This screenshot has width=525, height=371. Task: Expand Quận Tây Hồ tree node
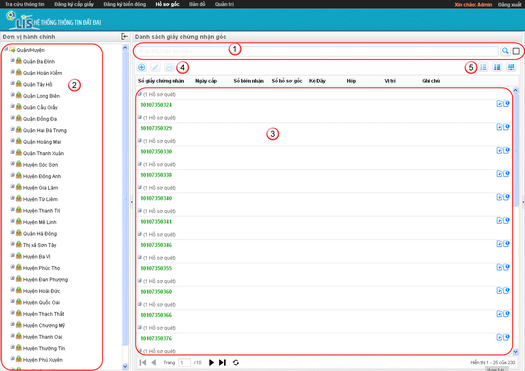point(12,83)
